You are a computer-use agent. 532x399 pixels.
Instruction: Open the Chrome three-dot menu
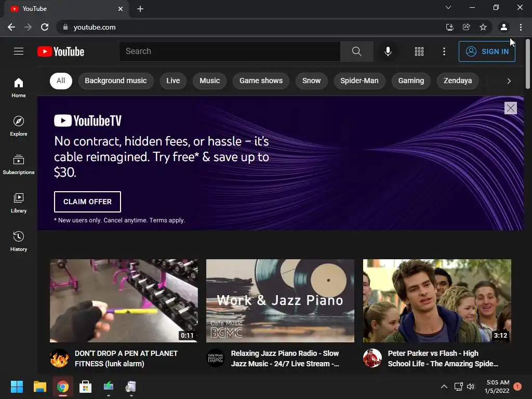coord(521,27)
